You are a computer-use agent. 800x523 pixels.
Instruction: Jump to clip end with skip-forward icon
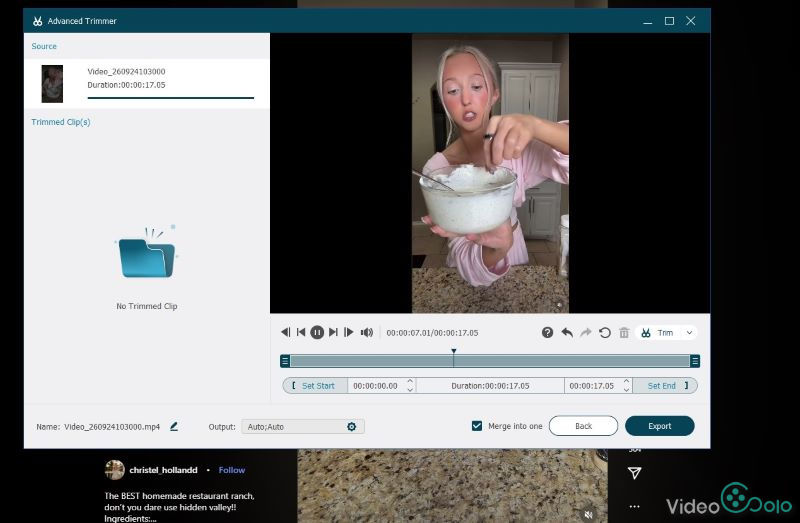coord(333,333)
